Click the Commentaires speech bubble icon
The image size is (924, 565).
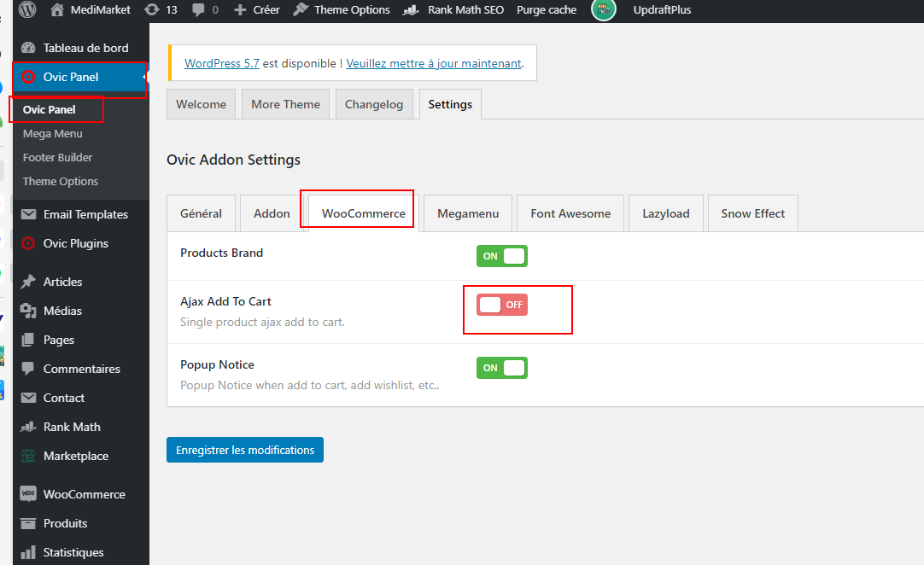pyautogui.click(x=27, y=369)
